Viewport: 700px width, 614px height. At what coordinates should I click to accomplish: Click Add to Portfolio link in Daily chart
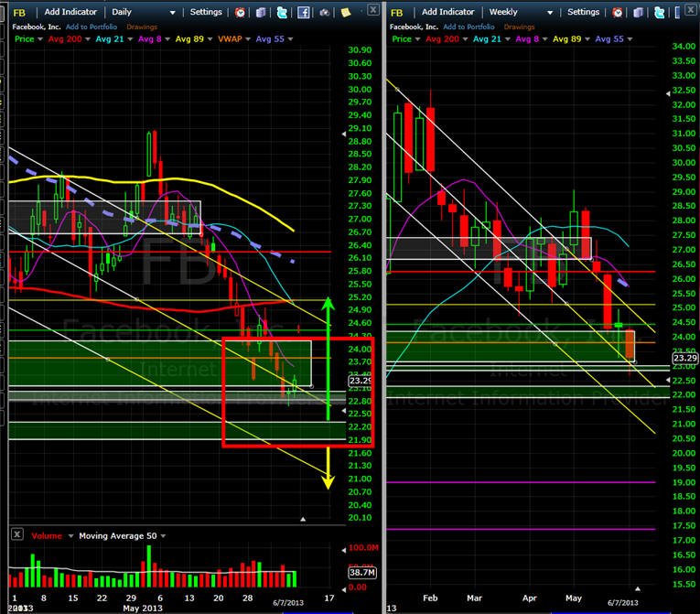(x=92, y=27)
